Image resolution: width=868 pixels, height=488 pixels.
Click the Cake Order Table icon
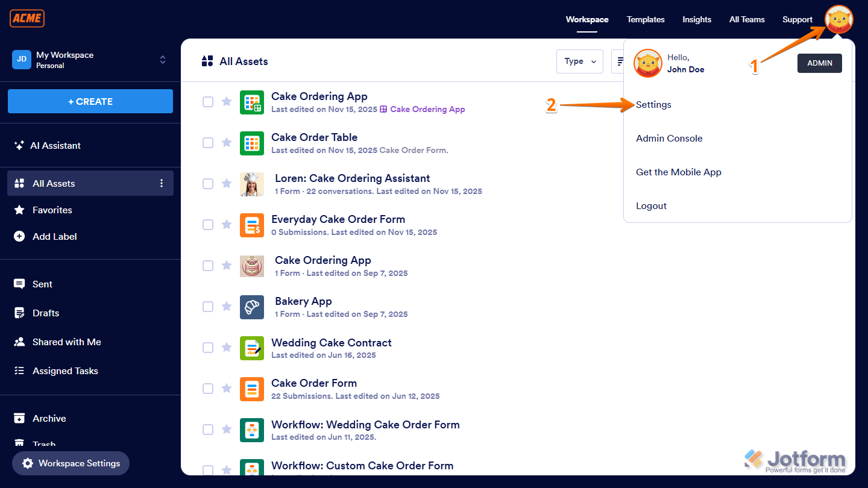click(x=252, y=143)
